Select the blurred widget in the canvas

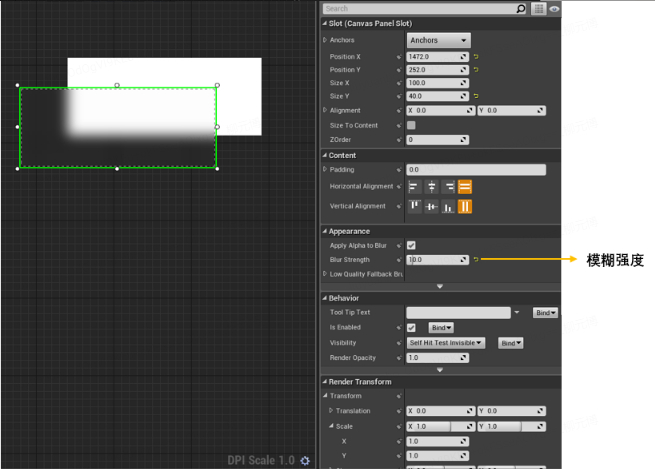(118, 127)
